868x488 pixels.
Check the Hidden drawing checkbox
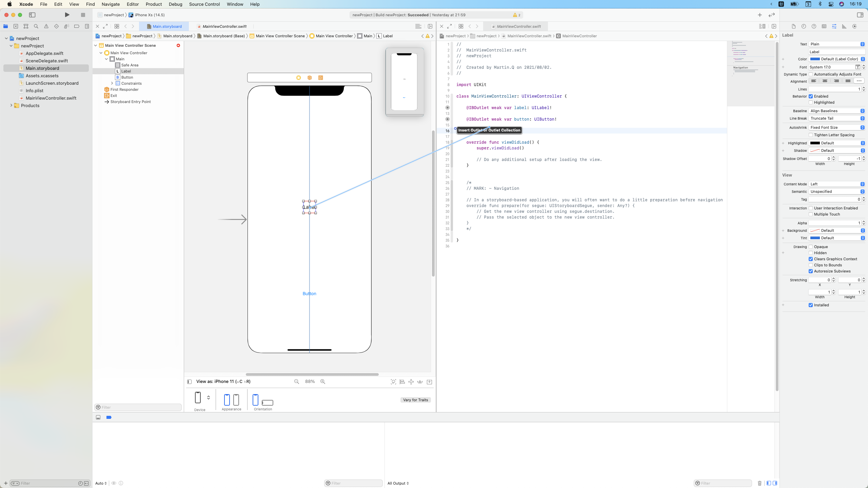pyautogui.click(x=811, y=253)
